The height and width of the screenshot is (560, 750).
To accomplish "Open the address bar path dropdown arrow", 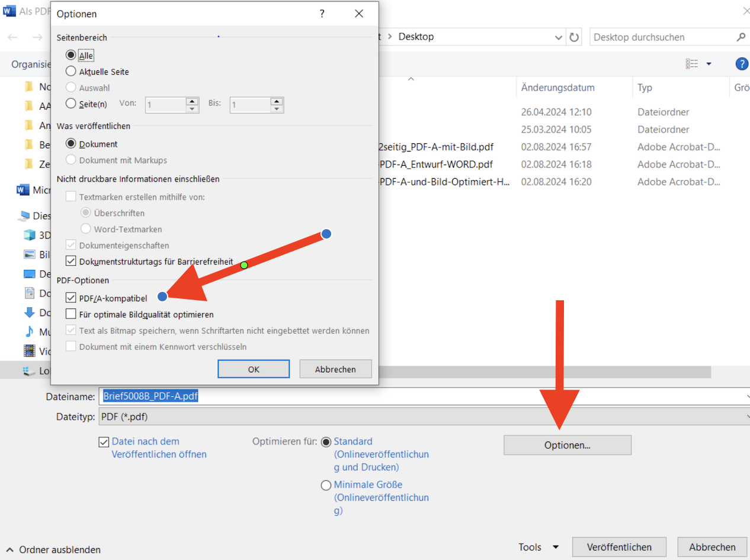I will [x=559, y=37].
